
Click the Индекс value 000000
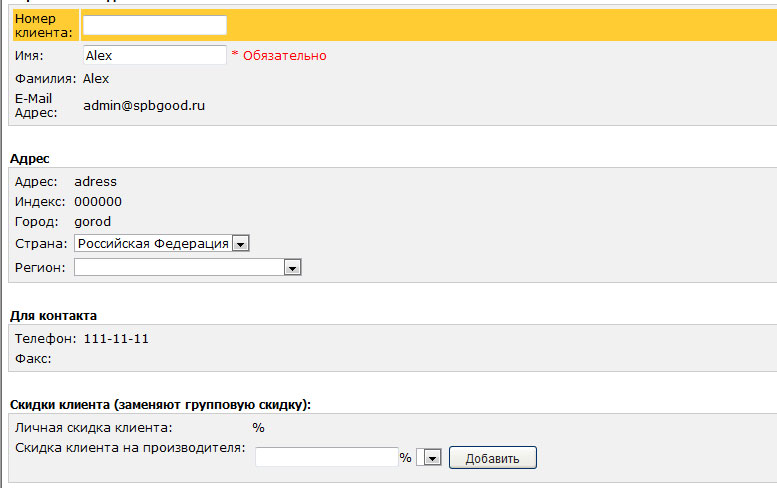(x=98, y=202)
